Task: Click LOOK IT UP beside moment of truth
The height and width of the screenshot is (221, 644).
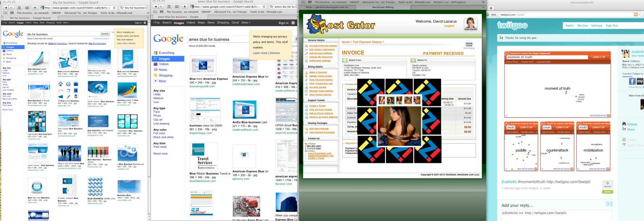Action: 599,57
